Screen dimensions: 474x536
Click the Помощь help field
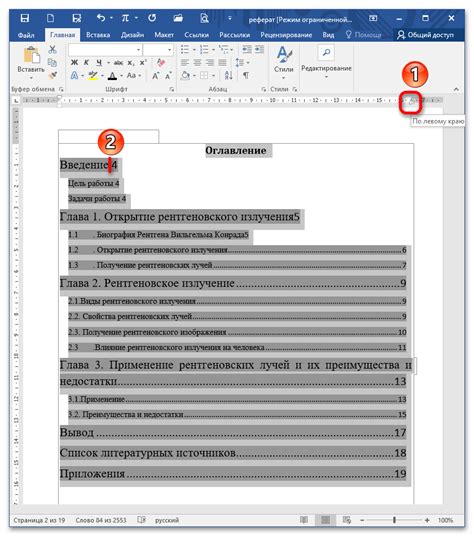pos(363,35)
